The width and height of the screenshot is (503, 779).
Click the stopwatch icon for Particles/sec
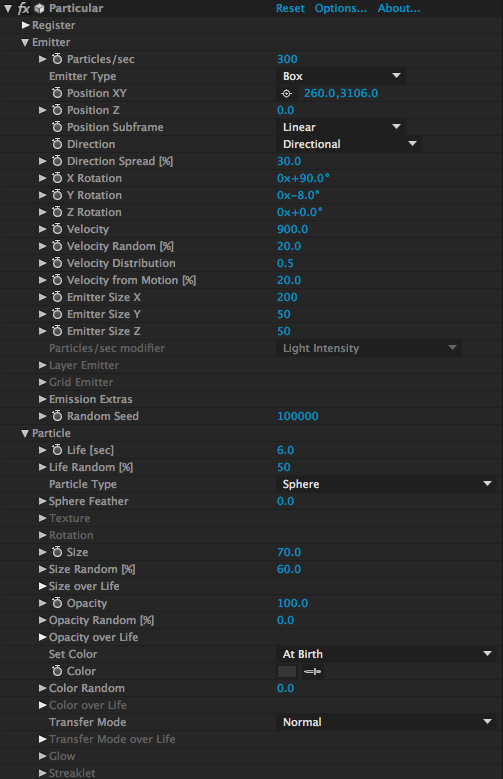pos(57,59)
